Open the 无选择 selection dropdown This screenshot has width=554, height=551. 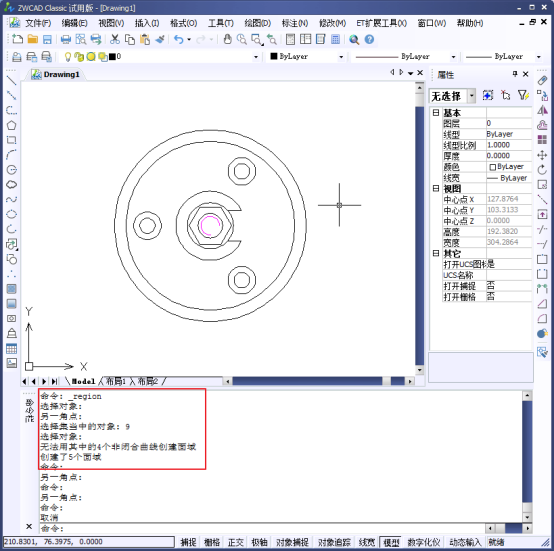[472, 96]
